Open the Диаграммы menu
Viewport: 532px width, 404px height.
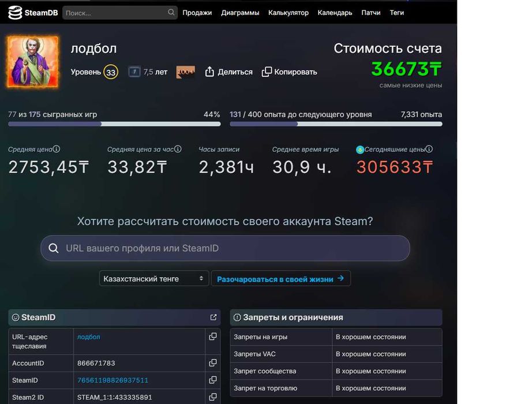coord(240,13)
